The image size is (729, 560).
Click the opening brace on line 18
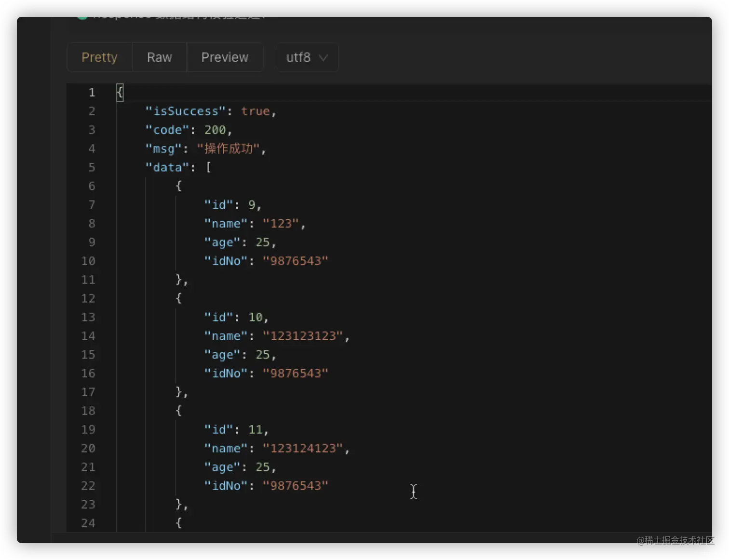pyautogui.click(x=179, y=411)
